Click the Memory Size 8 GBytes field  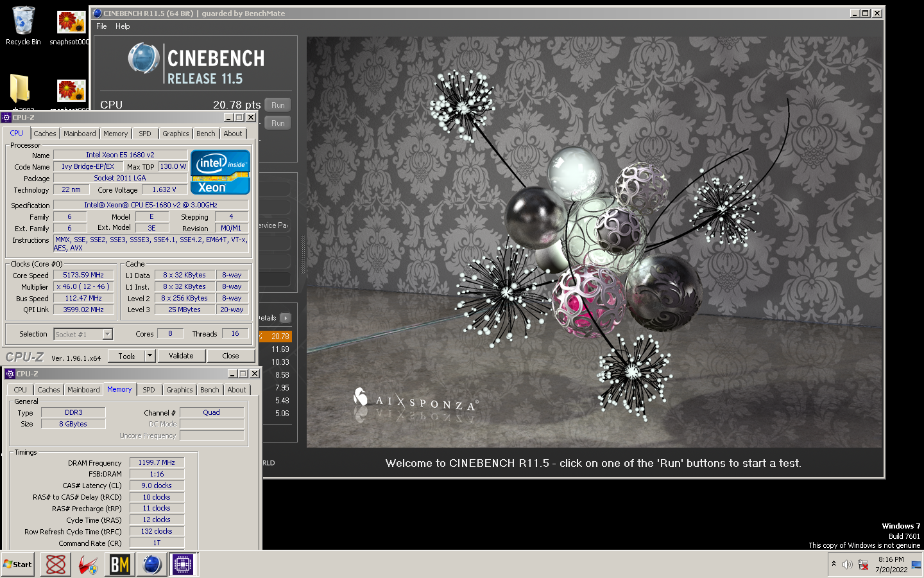coord(73,424)
